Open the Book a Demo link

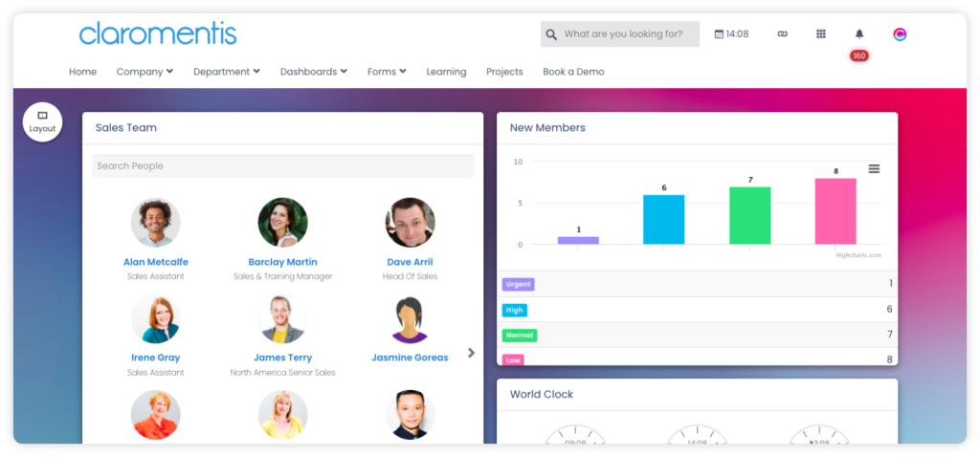(574, 72)
